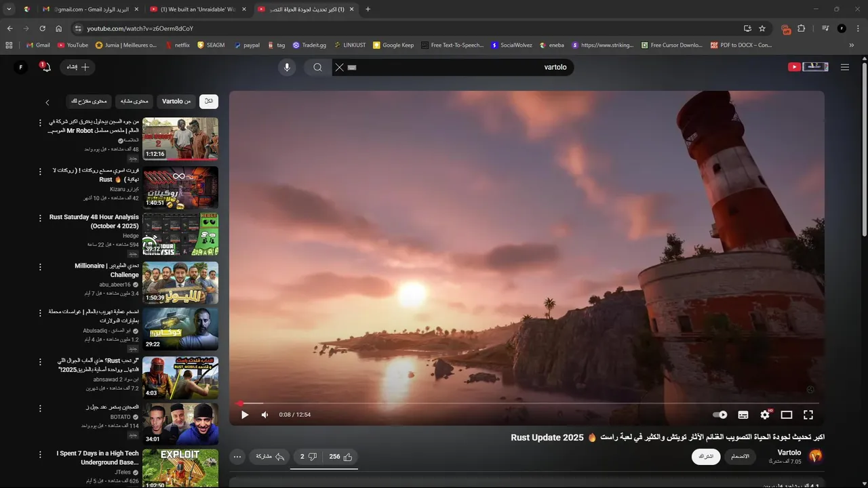Open the options menu for the JTeles video
The image size is (868, 488).
[x=40, y=454]
